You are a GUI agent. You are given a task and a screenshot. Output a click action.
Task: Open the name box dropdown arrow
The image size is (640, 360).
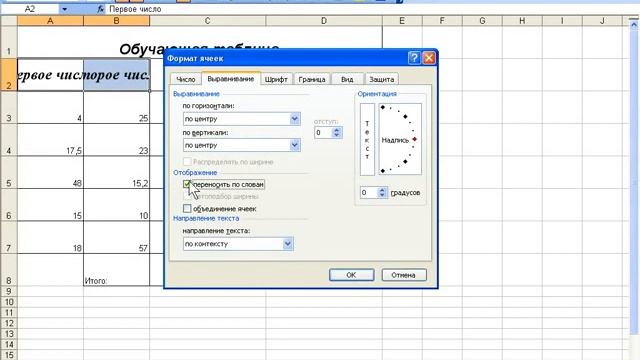pos(64,9)
